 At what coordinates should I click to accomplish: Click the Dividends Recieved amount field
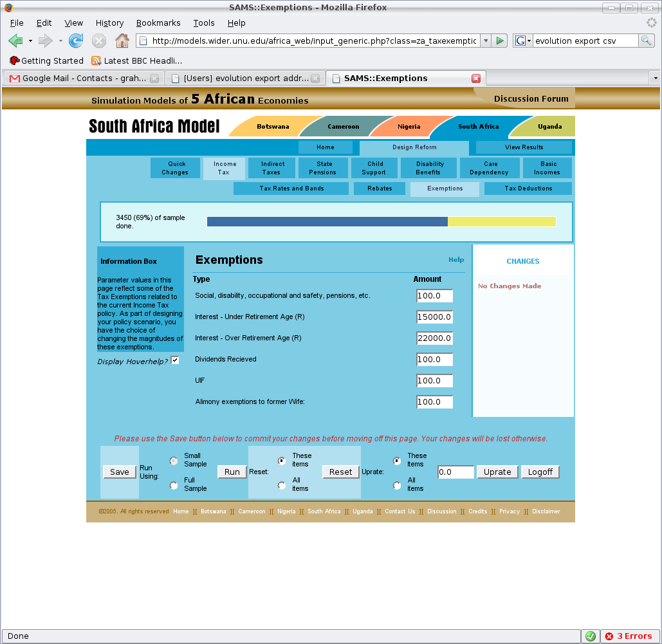point(434,360)
